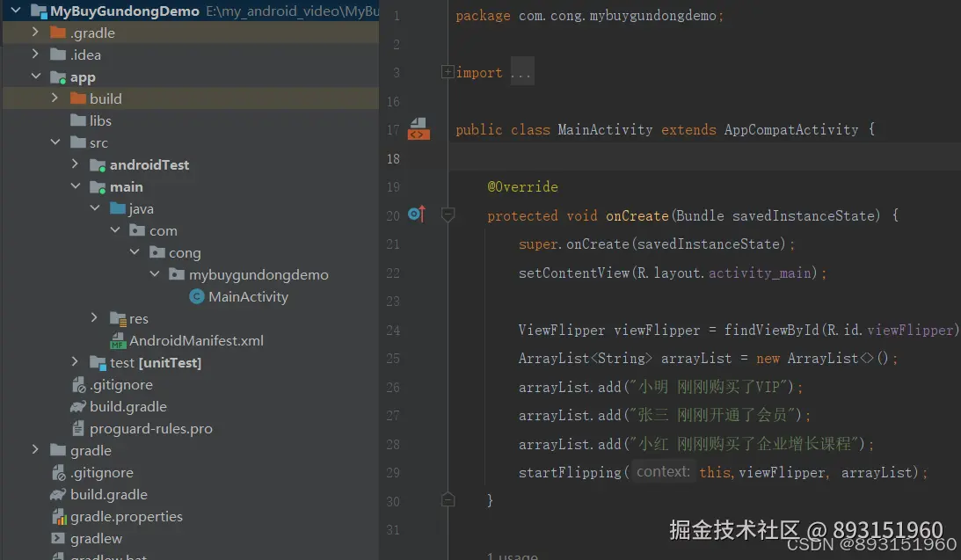Image resolution: width=961 pixels, height=560 pixels.
Task: Expand the test [unitTest] folder chevron
Action: 75,361
